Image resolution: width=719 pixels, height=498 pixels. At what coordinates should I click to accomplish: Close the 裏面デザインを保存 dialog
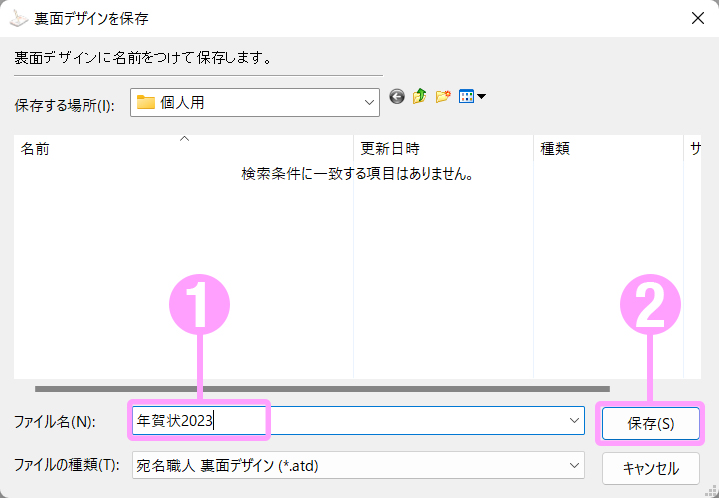pyautogui.click(x=696, y=18)
